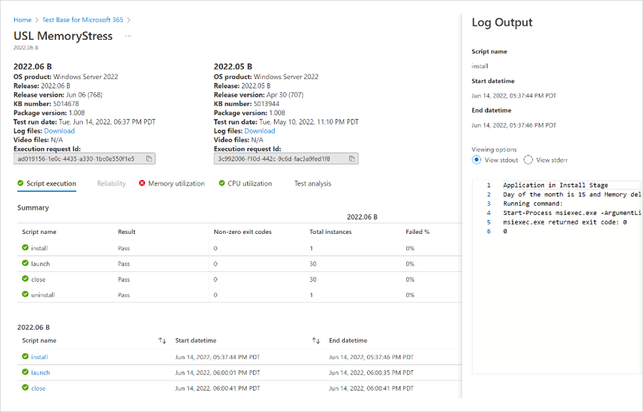Image resolution: width=643 pixels, height=412 pixels.
Task: Open CPU utilization tab
Action: [x=245, y=184]
